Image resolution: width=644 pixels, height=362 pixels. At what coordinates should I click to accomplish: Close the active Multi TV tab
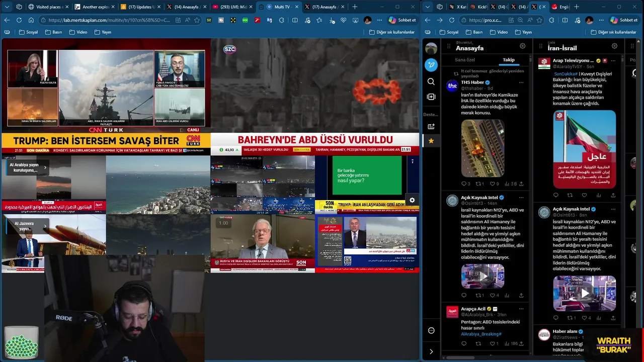[296, 7]
